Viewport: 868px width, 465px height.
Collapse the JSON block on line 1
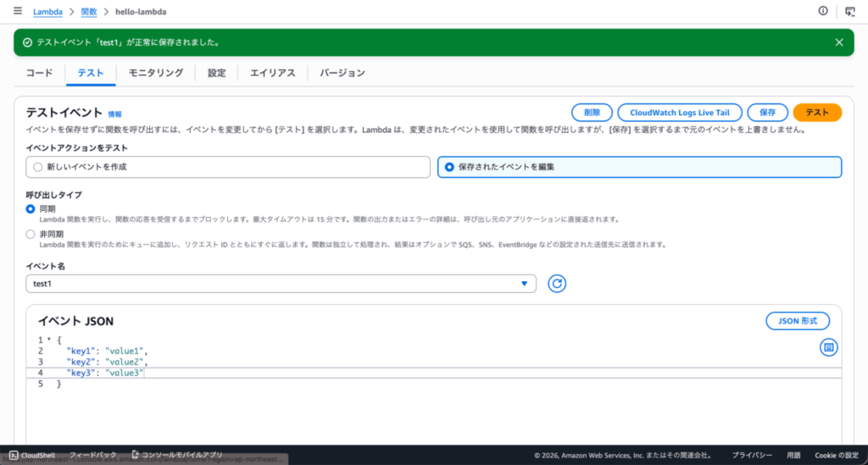click(x=49, y=340)
